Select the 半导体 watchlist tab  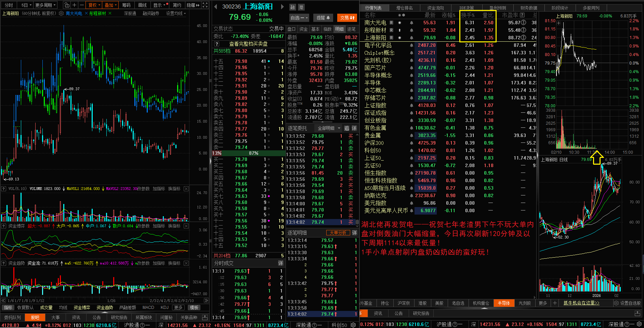point(503,303)
